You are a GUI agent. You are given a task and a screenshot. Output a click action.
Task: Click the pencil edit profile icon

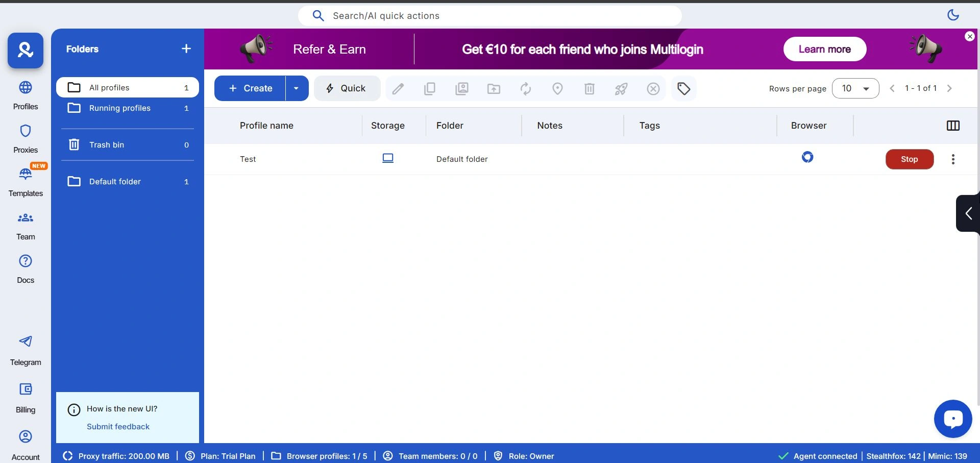(x=398, y=89)
